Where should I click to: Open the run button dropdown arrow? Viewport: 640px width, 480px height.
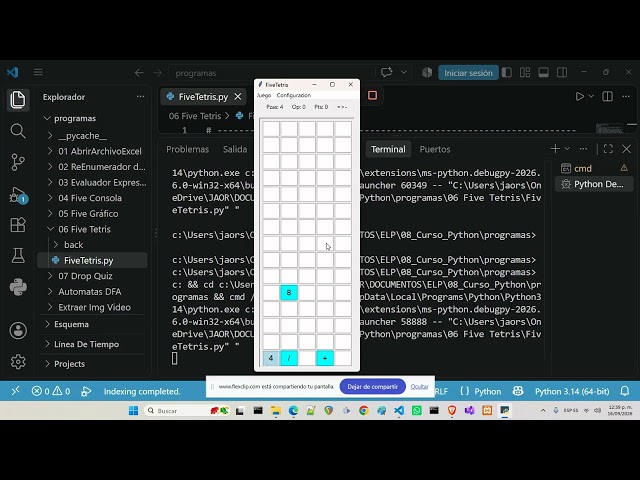click(591, 96)
